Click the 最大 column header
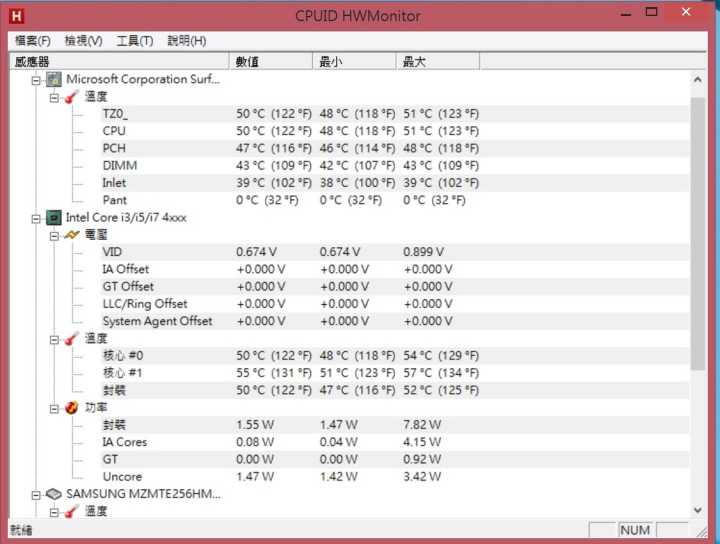Image resolution: width=720 pixels, height=544 pixels. (x=438, y=62)
